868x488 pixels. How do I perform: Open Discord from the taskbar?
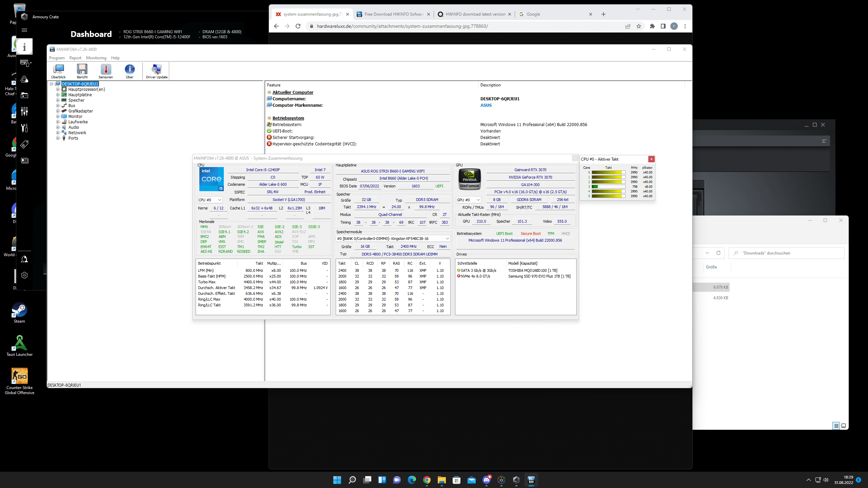coord(487,480)
